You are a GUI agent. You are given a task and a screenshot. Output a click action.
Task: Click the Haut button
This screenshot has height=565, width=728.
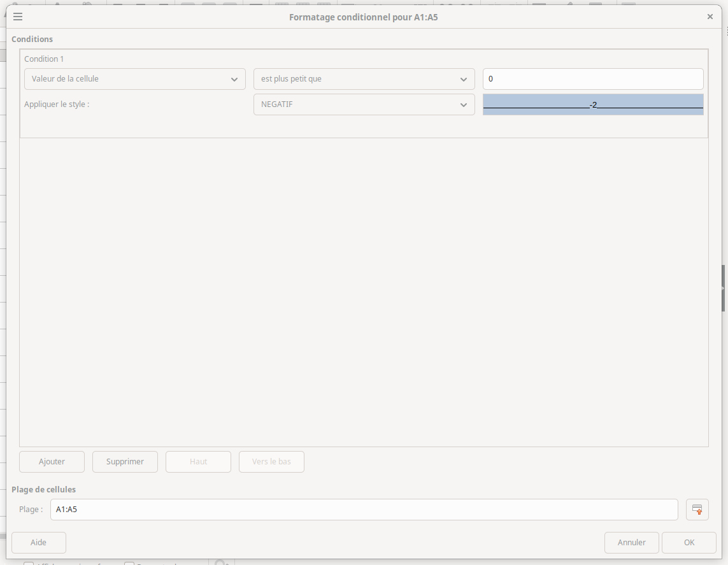click(x=198, y=462)
